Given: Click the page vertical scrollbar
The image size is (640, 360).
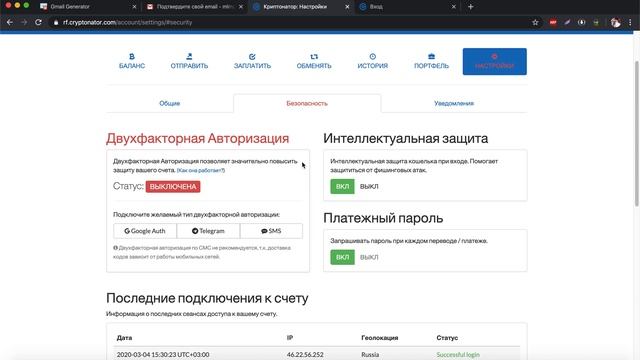Looking at the screenshot, I should coord(637,134).
